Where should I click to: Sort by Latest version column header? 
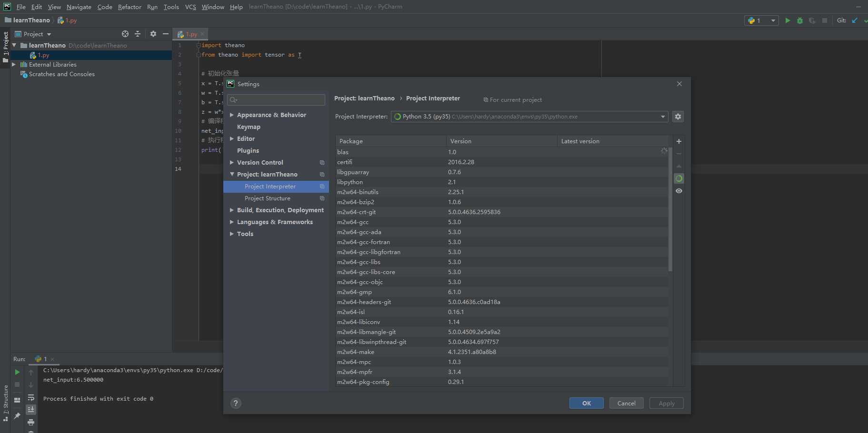(x=612, y=141)
